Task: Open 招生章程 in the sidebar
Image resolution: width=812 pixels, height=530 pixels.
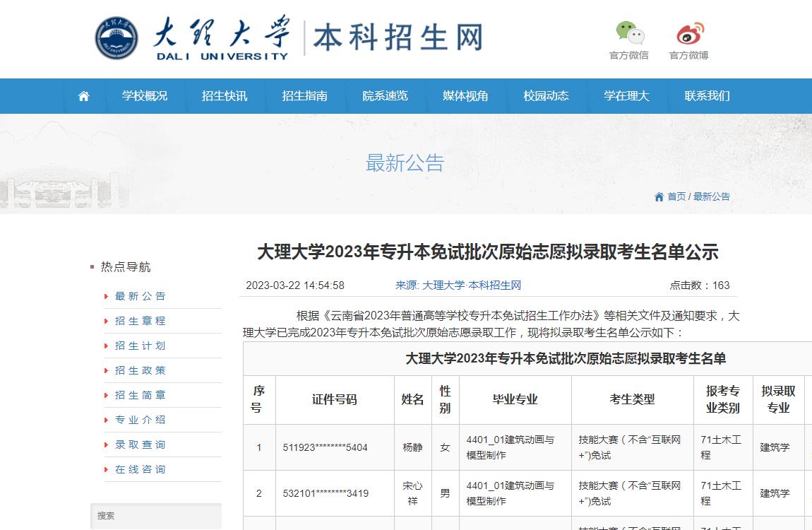Action: (141, 322)
